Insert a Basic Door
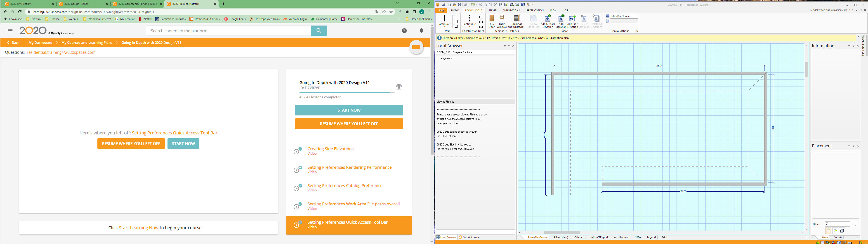Screen dimensions: 868x244 492,21
